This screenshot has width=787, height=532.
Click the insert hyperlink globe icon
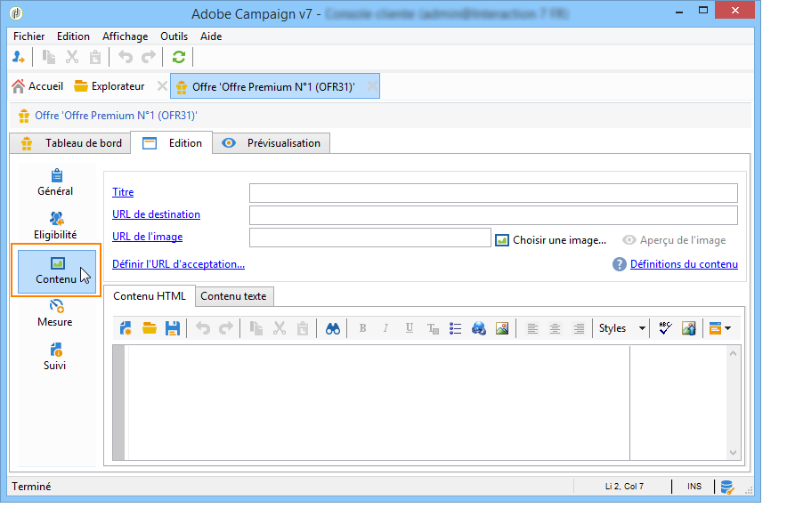479,328
